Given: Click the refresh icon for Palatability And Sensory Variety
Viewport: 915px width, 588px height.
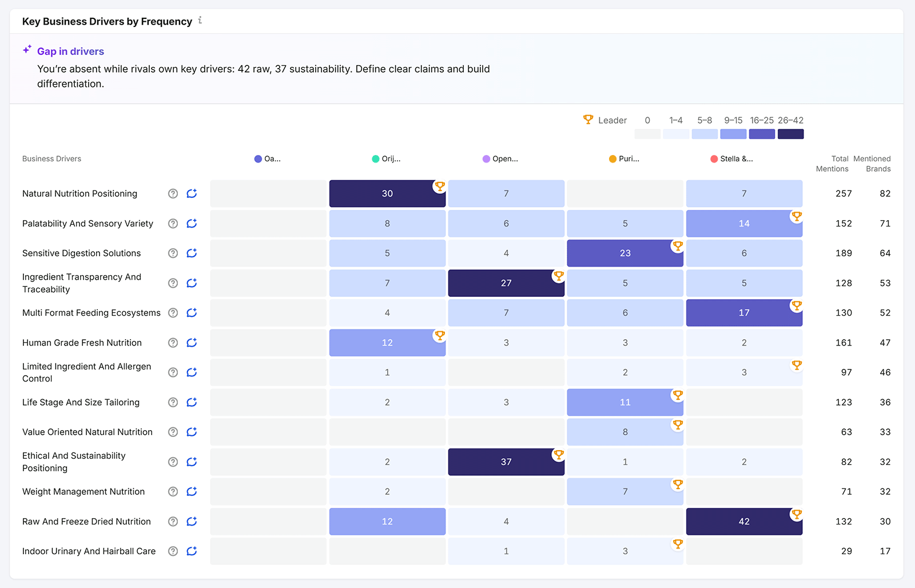Looking at the screenshot, I should (192, 224).
